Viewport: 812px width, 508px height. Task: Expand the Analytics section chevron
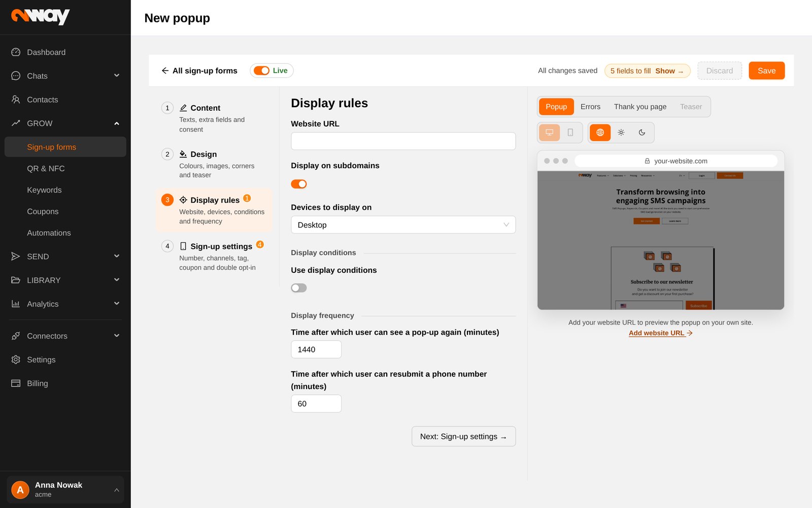coord(117,303)
